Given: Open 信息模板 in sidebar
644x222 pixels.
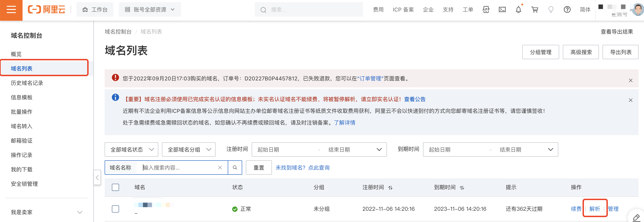Looking at the screenshot, I should tap(22, 97).
